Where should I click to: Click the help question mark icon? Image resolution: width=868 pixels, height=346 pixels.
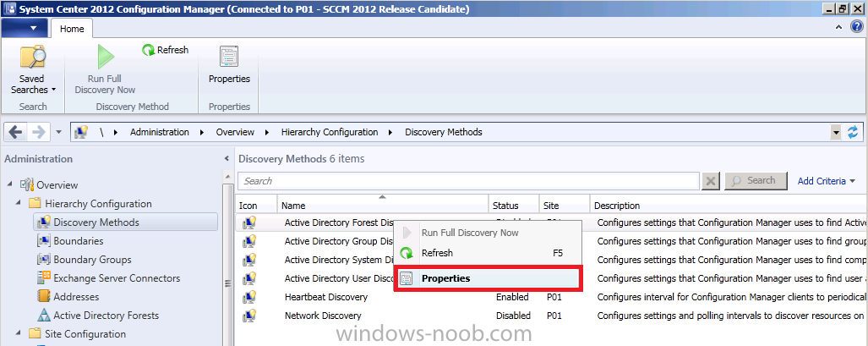(x=858, y=26)
